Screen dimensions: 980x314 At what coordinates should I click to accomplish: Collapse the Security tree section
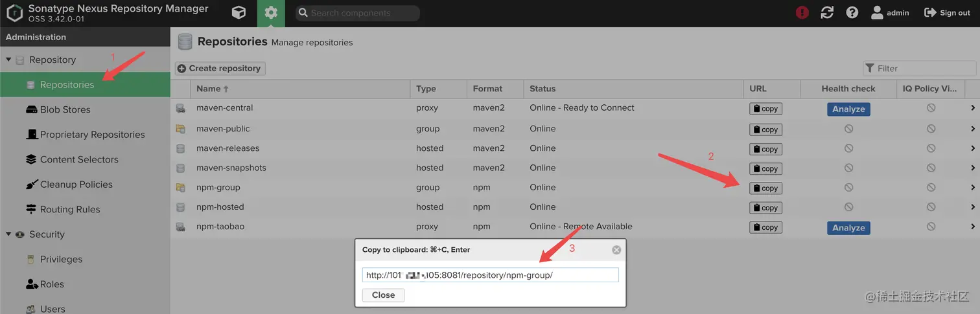coord(9,234)
